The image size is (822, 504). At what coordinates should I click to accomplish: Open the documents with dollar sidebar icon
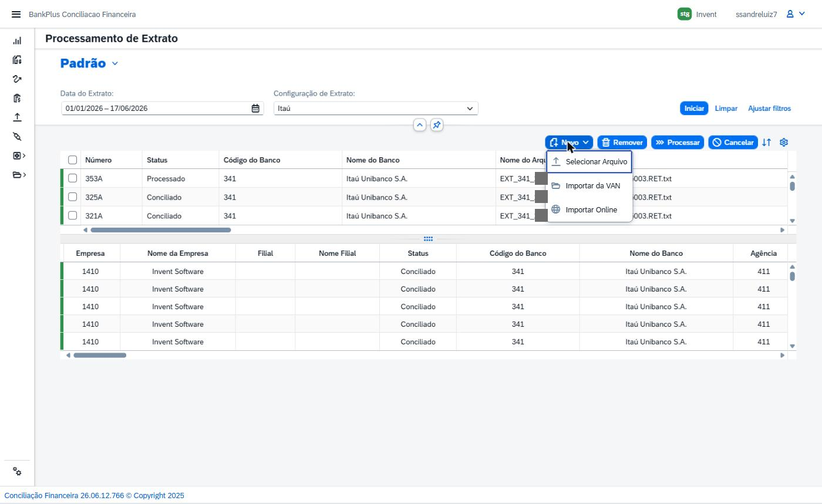pyautogui.click(x=17, y=60)
